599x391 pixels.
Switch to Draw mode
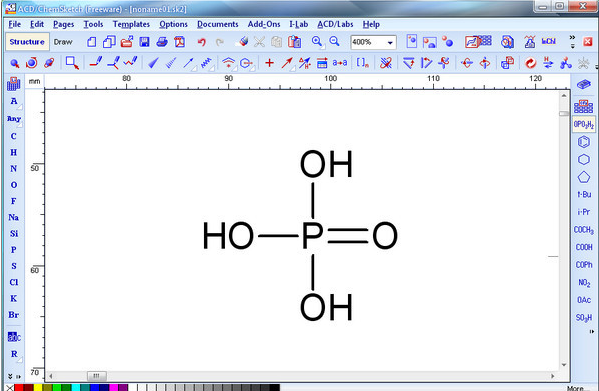click(x=63, y=42)
